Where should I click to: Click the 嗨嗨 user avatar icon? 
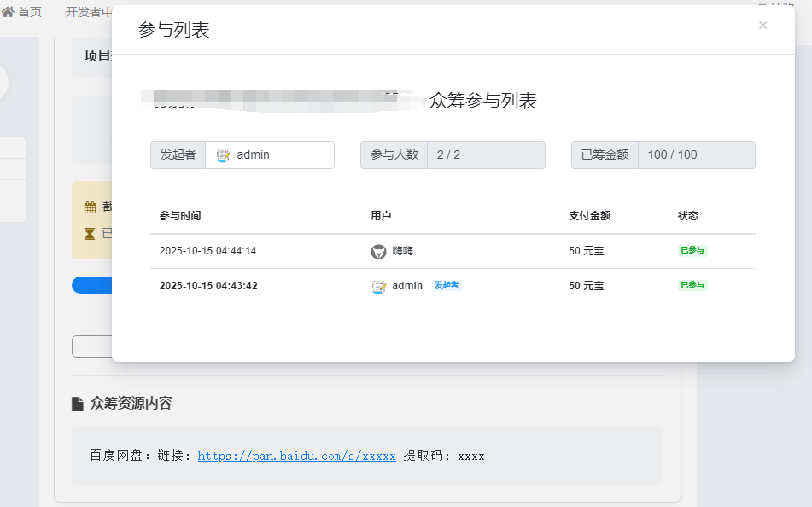coord(378,252)
